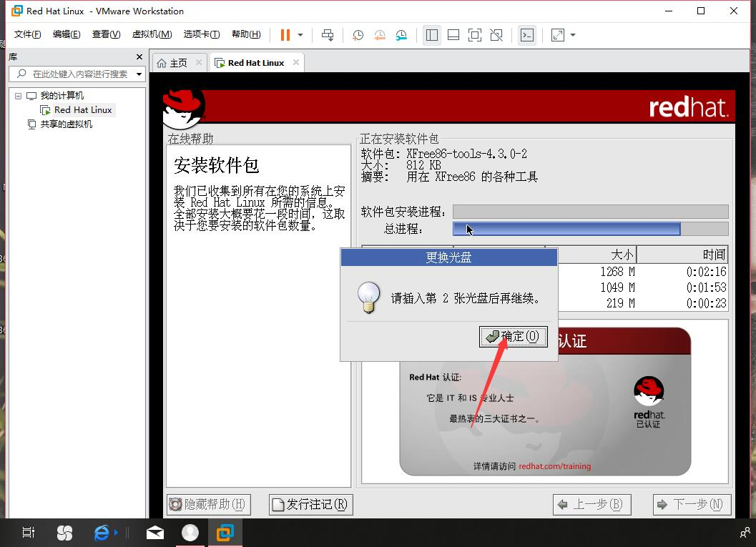Confirm disc change with 确定(O) button
Screen dimensions: 756x547
pos(513,336)
